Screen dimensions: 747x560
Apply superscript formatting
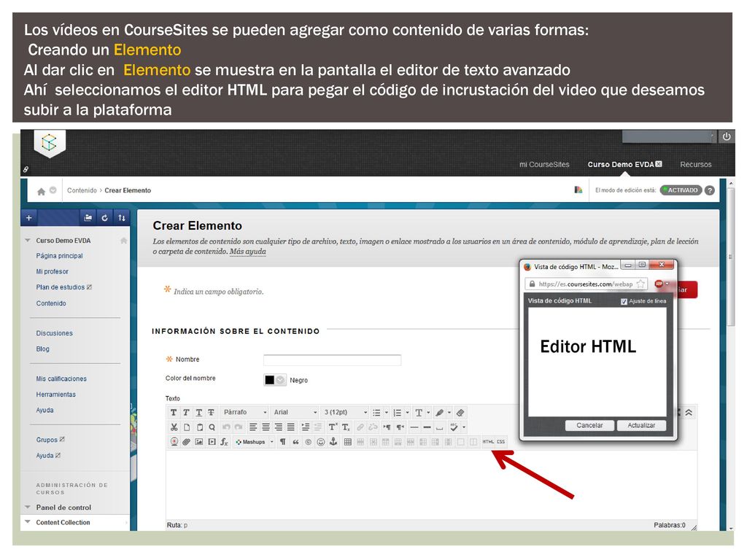click(333, 427)
